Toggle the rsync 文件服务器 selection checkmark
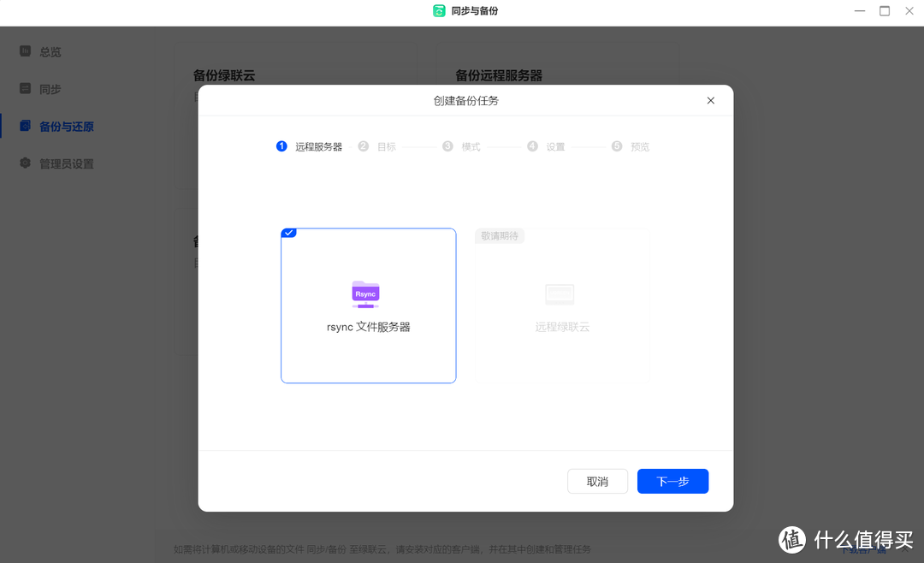 click(288, 232)
